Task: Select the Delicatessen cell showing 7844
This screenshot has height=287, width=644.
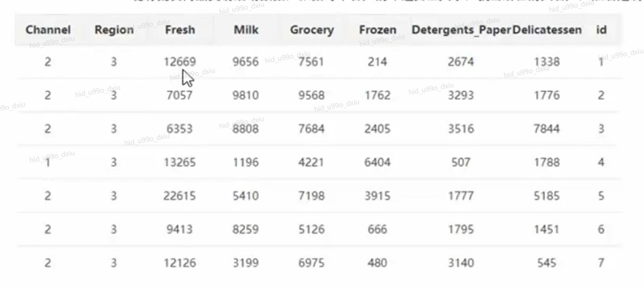Action: [x=546, y=129]
